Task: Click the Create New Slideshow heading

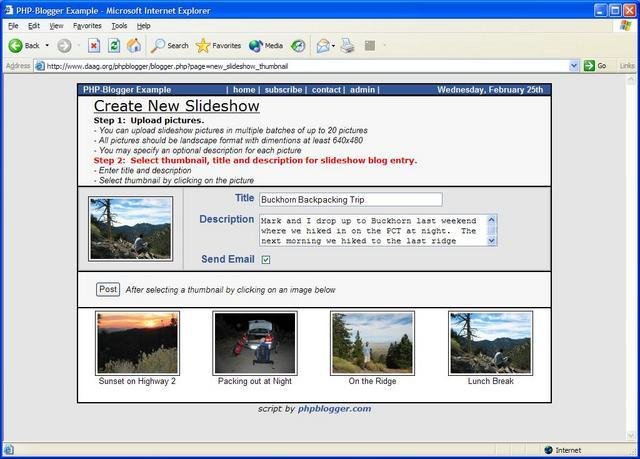Action: [176, 106]
